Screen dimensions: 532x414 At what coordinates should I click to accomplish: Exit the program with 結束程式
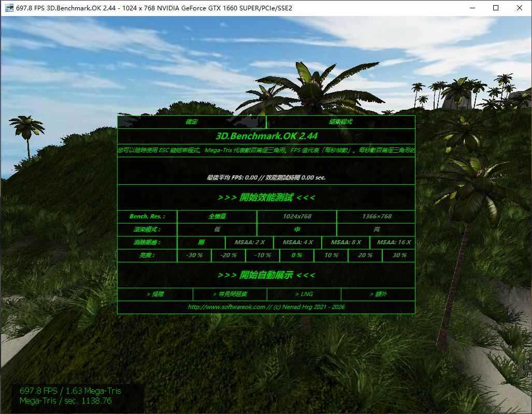(x=340, y=122)
